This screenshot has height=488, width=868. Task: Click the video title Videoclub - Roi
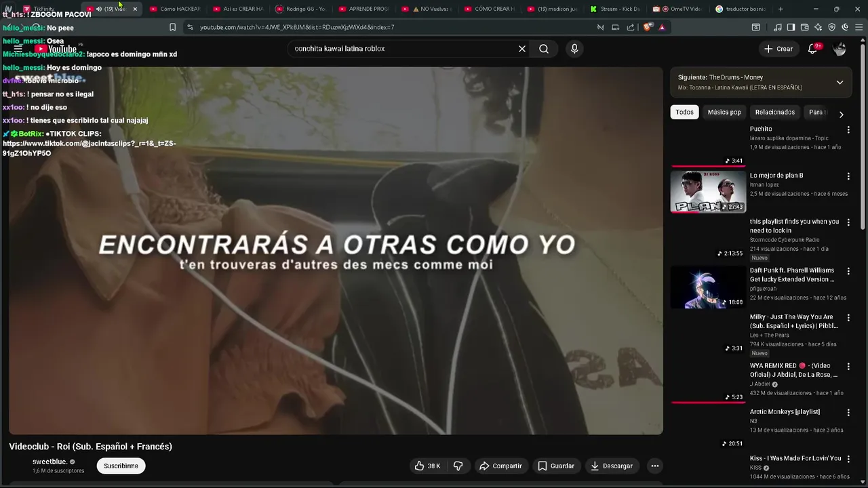click(90, 446)
